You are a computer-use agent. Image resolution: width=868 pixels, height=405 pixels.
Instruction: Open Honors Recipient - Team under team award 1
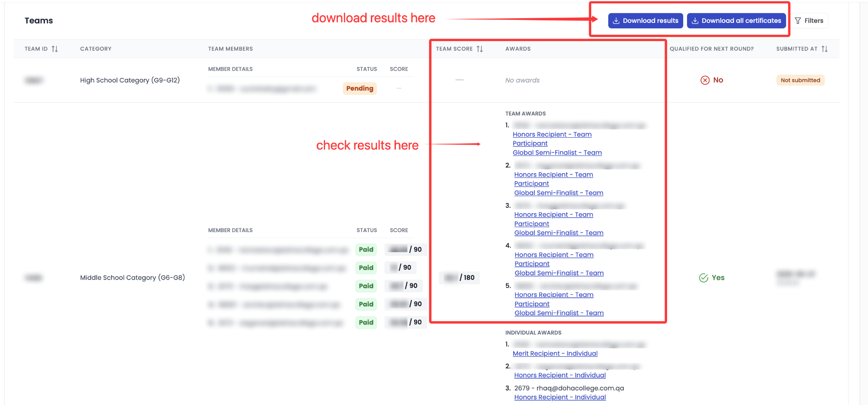[552, 134]
